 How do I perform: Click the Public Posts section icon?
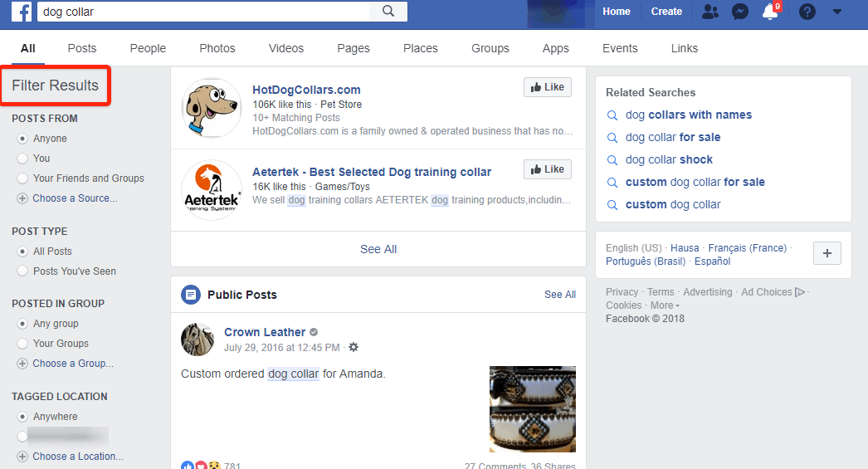point(191,295)
